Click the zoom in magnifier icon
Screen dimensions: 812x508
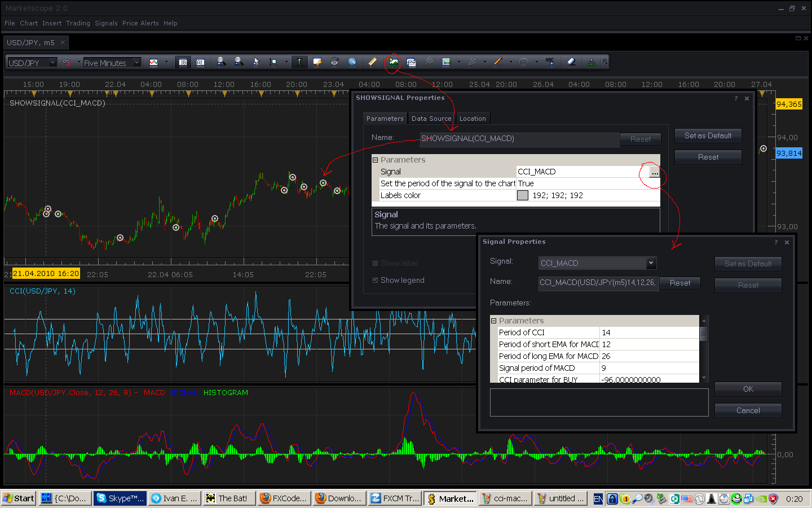[x=221, y=62]
